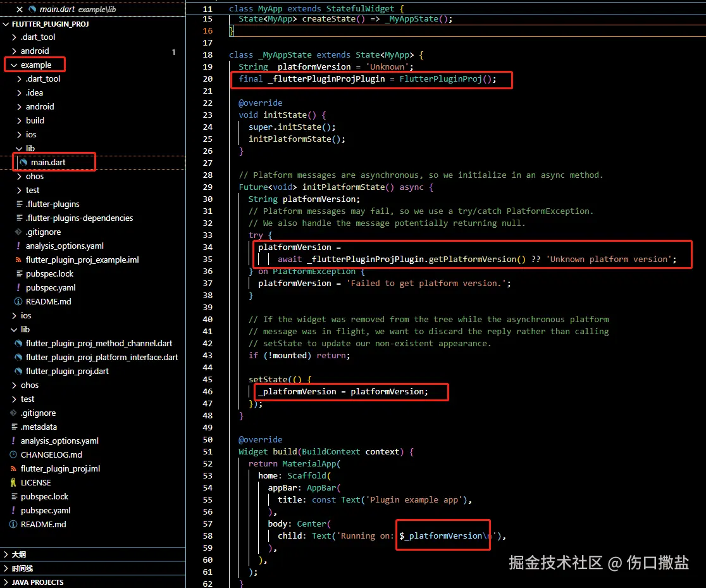
Task: Expand the JAVA PROJECTS section
Action: click(6, 582)
